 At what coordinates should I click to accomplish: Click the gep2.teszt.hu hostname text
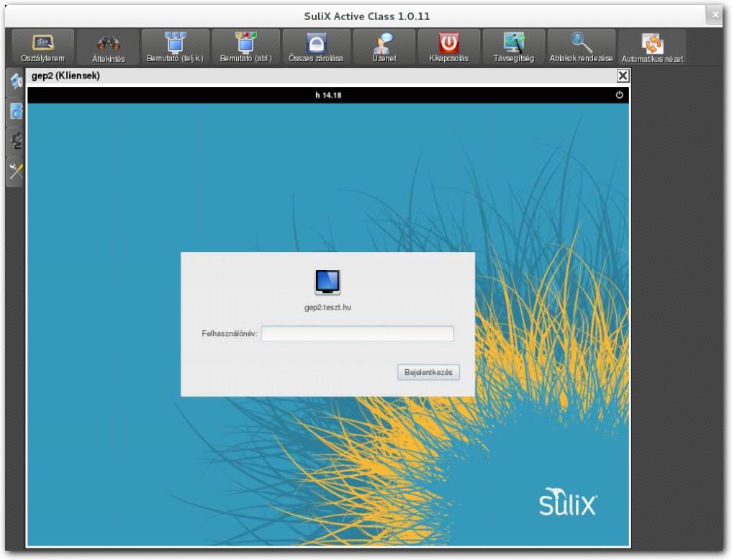327,307
